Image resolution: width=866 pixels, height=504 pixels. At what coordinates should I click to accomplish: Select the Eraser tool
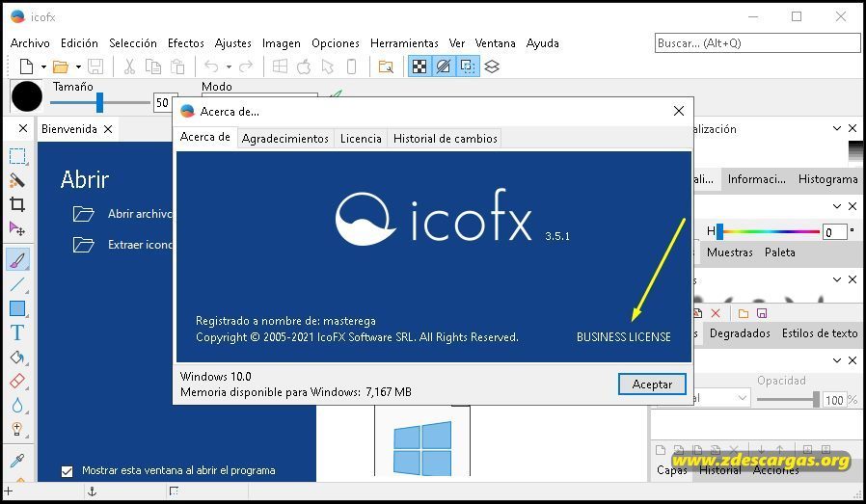(17, 381)
